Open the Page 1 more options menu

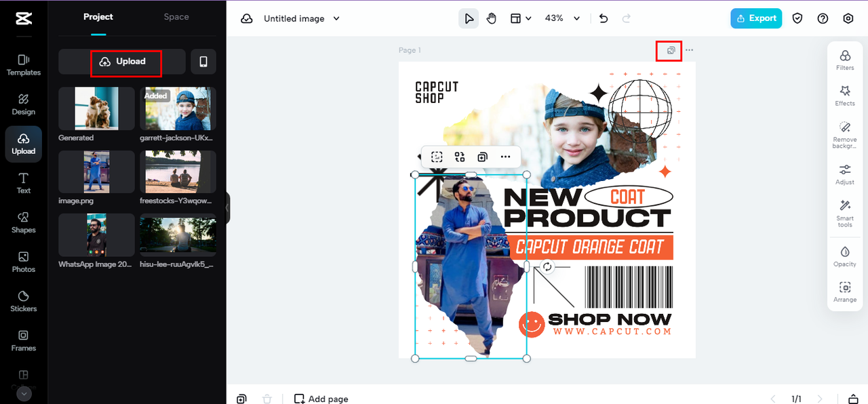[x=690, y=50]
